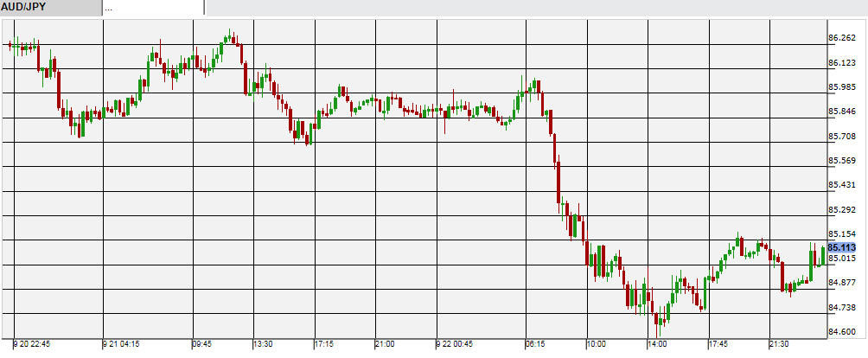Click the 86.123 price axis label
The image size is (868, 358).
click(x=841, y=63)
